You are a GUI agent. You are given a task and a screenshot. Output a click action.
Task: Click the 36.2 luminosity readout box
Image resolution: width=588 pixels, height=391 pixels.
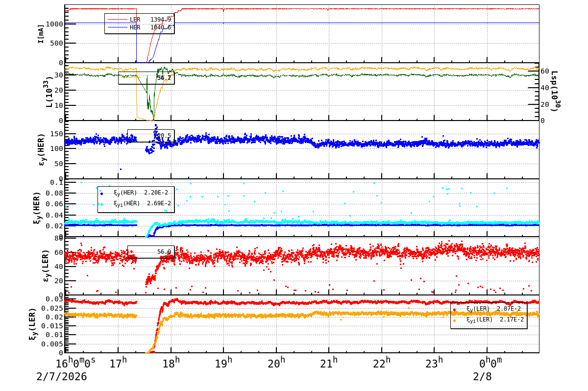(146, 78)
